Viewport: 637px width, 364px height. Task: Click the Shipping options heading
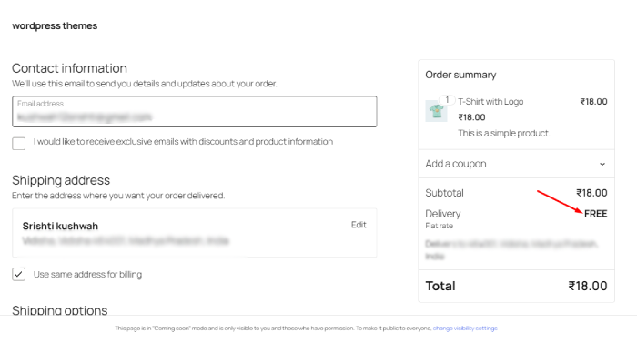pos(60,310)
